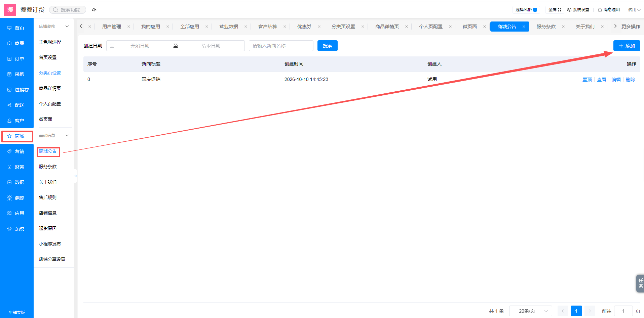Collapse the 基础信息 menu group
Image resolution: width=644 pixels, height=318 pixels.
(x=67, y=136)
